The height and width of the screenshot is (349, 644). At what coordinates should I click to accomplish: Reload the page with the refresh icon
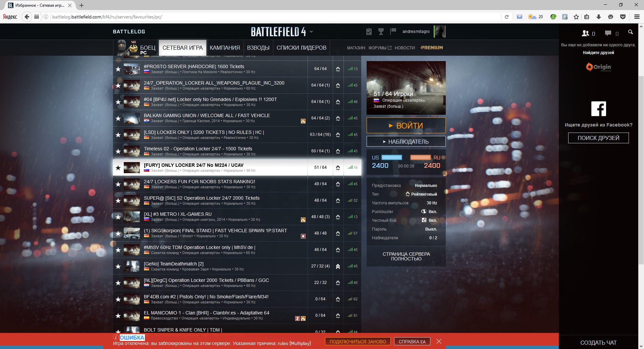point(506,17)
